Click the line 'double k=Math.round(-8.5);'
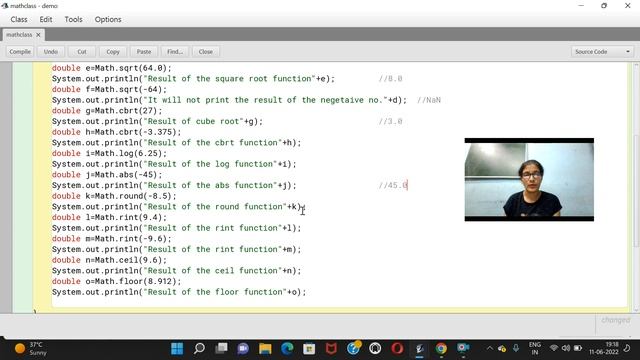The height and width of the screenshot is (360, 640). 114,196
